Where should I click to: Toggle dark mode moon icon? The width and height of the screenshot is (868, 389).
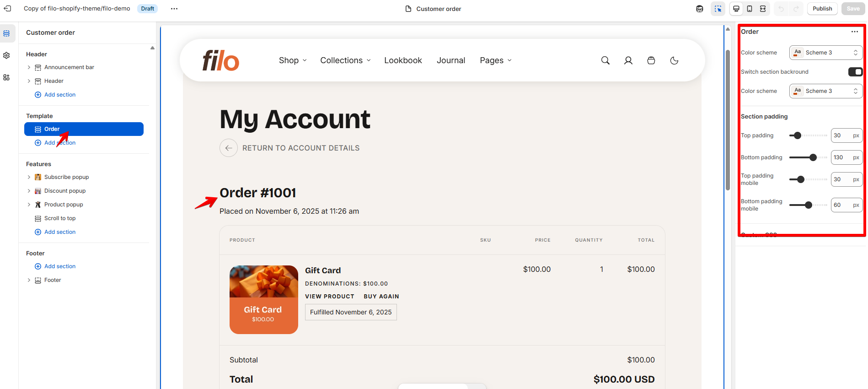point(674,60)
